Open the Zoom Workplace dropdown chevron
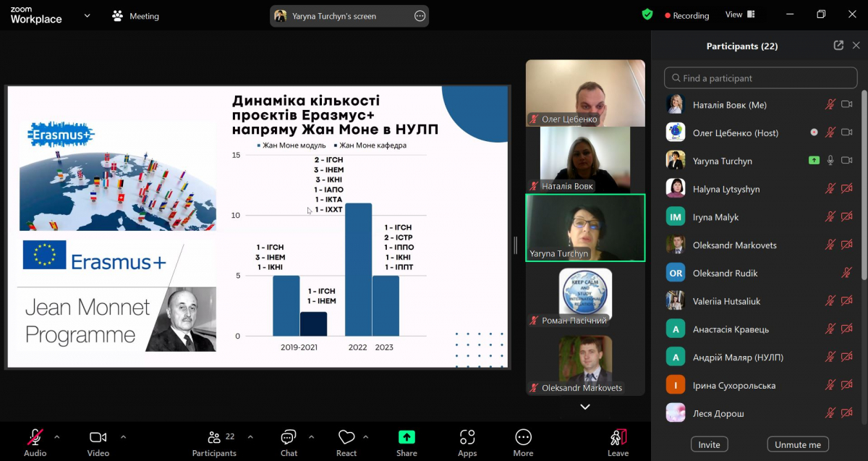The height and width of the screenshot is (461, 868). [88, 15]
